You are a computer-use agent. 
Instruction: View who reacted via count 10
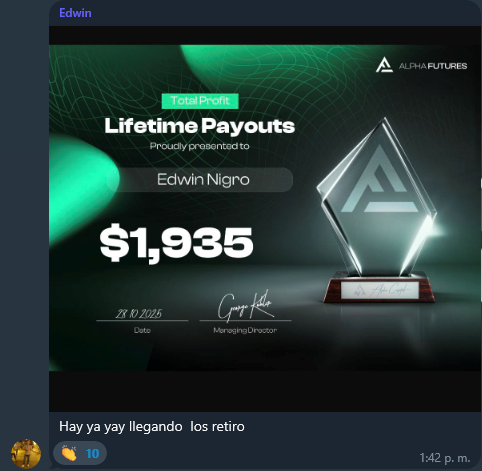point(92,454)
